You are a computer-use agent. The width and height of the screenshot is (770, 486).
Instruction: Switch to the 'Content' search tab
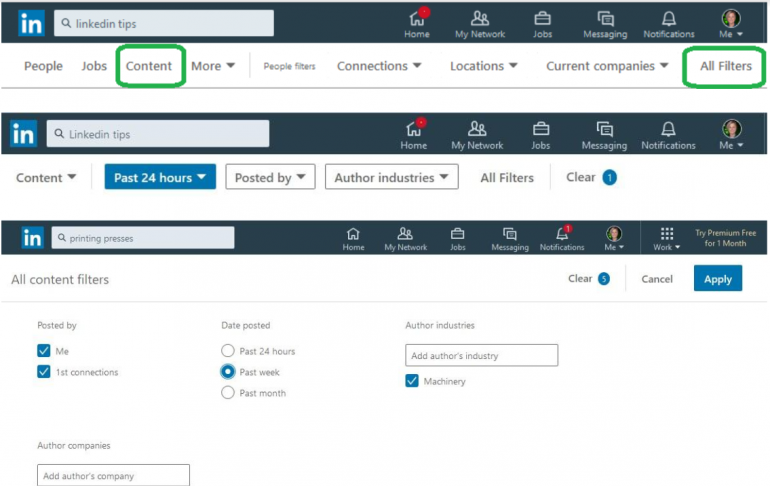(149, 66)
